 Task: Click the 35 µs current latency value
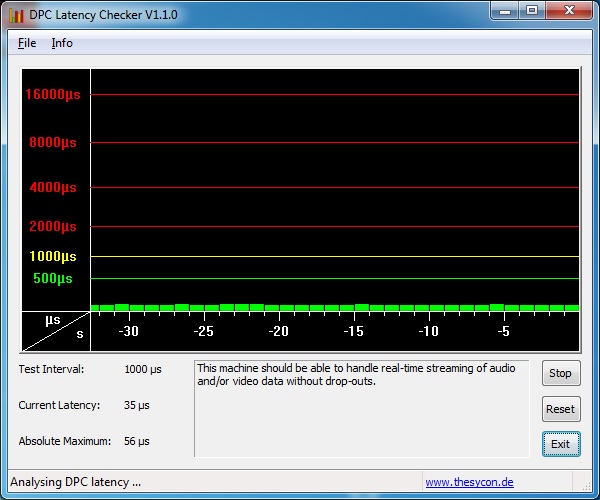point(137,405)
